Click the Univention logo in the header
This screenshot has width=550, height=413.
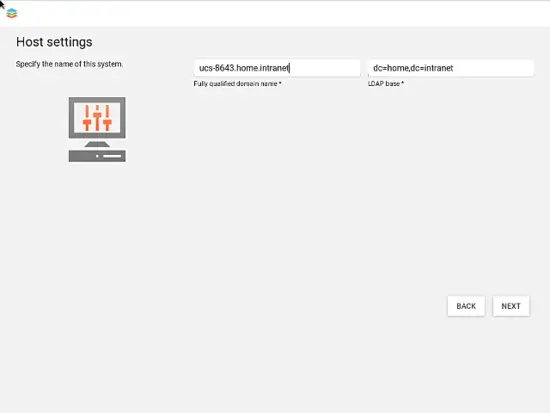(x=12, y=13)
